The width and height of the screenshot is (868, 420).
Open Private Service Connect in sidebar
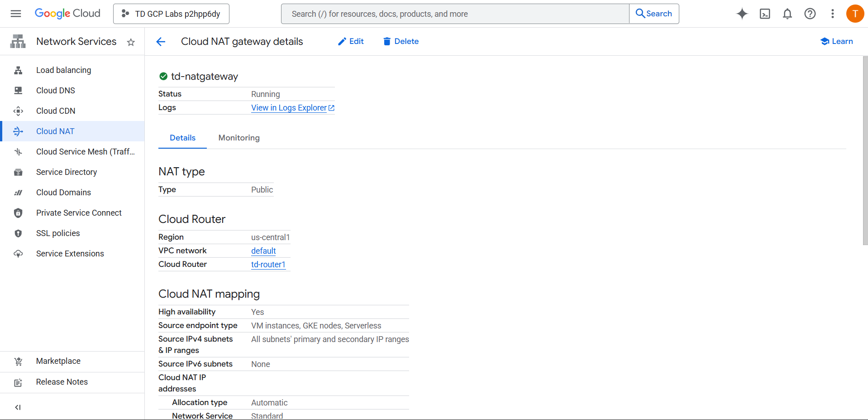tap(79, 213)
